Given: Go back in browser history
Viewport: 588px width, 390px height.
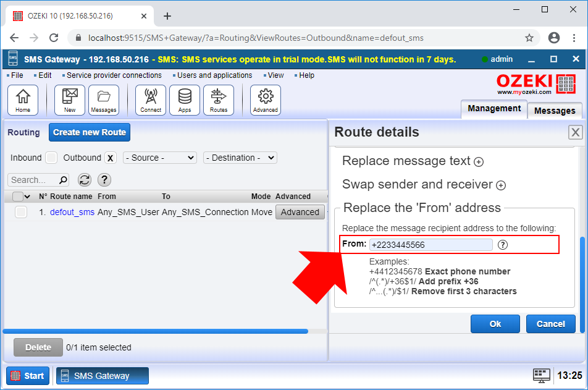Looking at the screenshot, I should (x=14, y=38).
